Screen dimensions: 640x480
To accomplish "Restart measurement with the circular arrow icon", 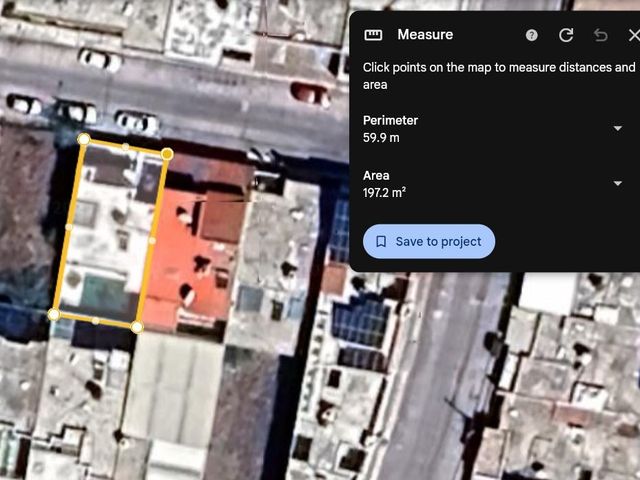I will [x=566, y=35].
